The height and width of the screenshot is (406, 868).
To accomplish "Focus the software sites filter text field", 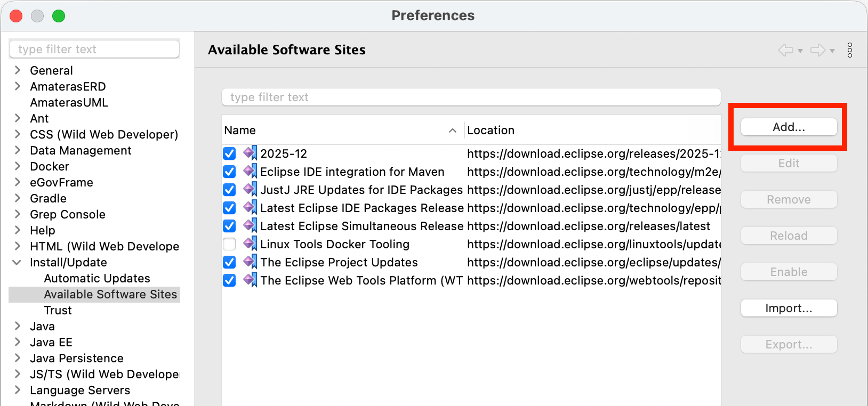I will pyautogui.click(x=471, y=97).
